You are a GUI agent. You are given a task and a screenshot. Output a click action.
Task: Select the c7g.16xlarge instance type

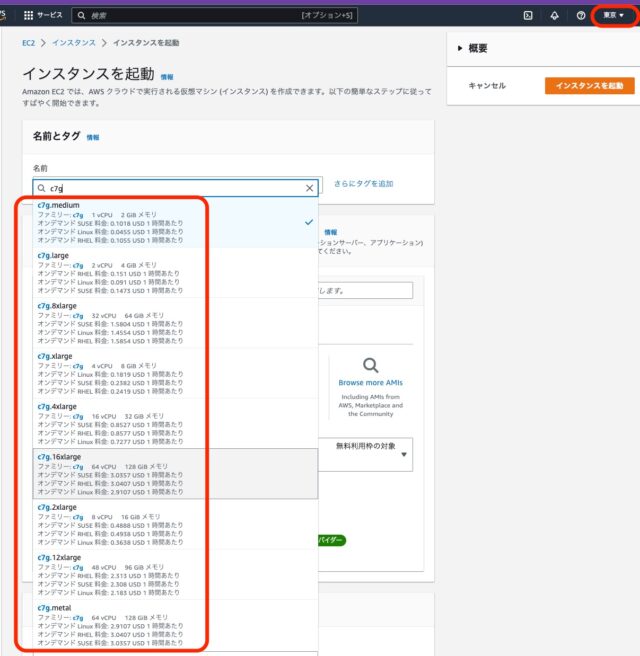point(175,474)
